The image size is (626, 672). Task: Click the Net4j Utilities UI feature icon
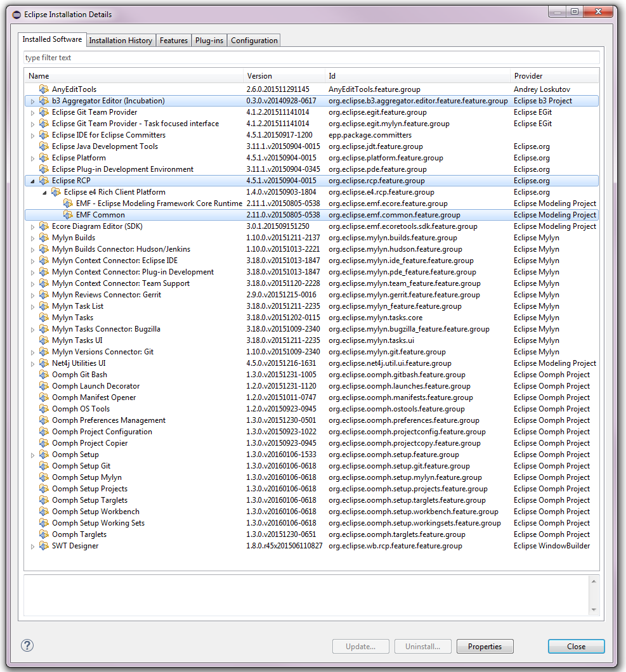[44, 363]
